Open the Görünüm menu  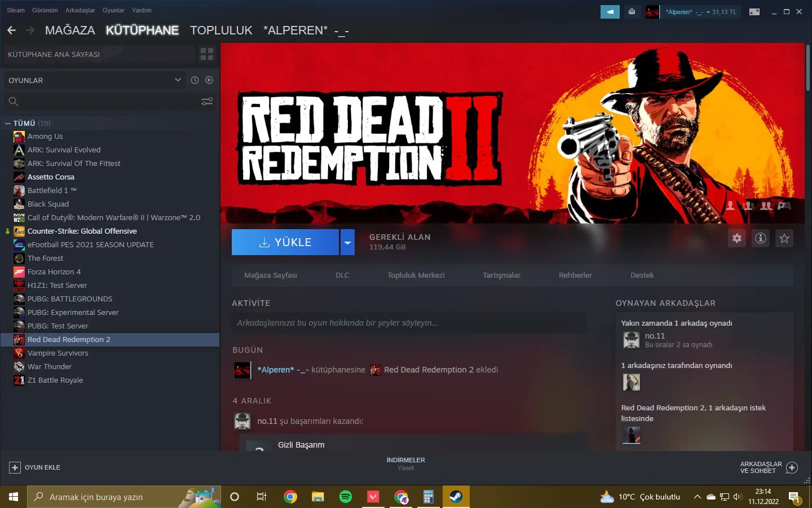point(45,10)
